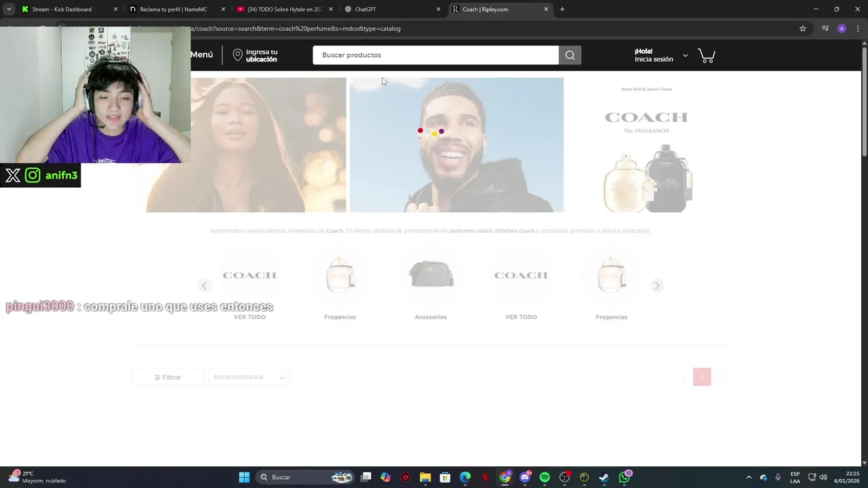The width and height of the screenshot is (868, 488).
Task: Open Discord from the taskbar
Action: [x=525, y=477]
